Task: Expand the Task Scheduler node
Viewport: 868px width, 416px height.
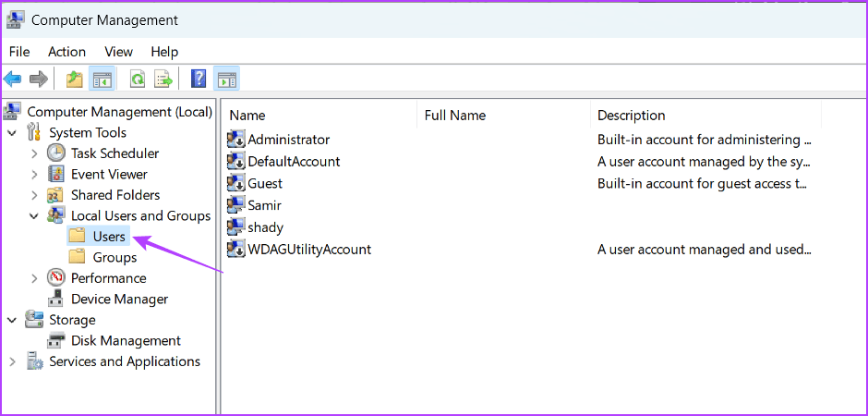Action: click(x=34, y=153)
